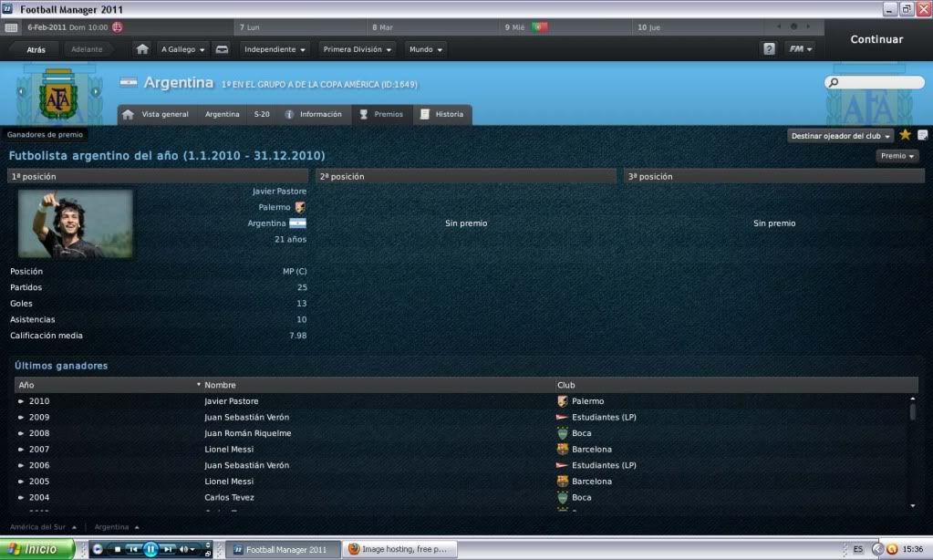Open the Primera División dropdown
Viewport: 933px width, 560px height.
(357, 49)
